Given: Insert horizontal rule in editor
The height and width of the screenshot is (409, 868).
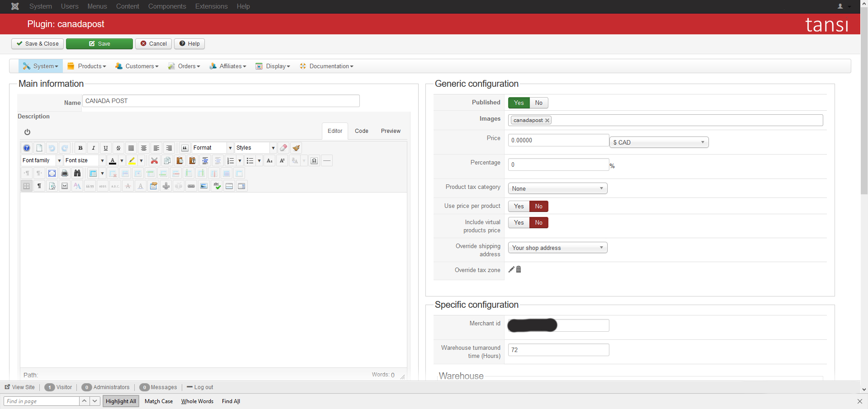Looking at the screenshot, I should [x=327, y=160].
